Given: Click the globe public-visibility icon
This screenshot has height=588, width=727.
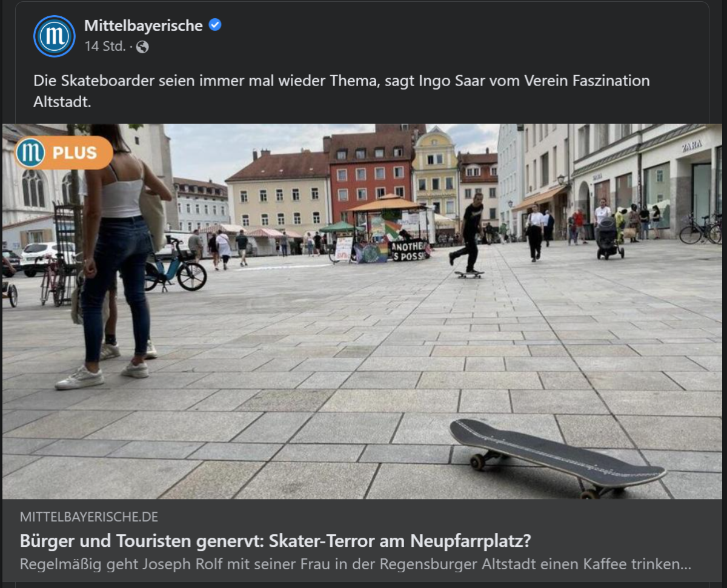Looking at the screenshot, I should pyautogui.click(x=142, y=47).
